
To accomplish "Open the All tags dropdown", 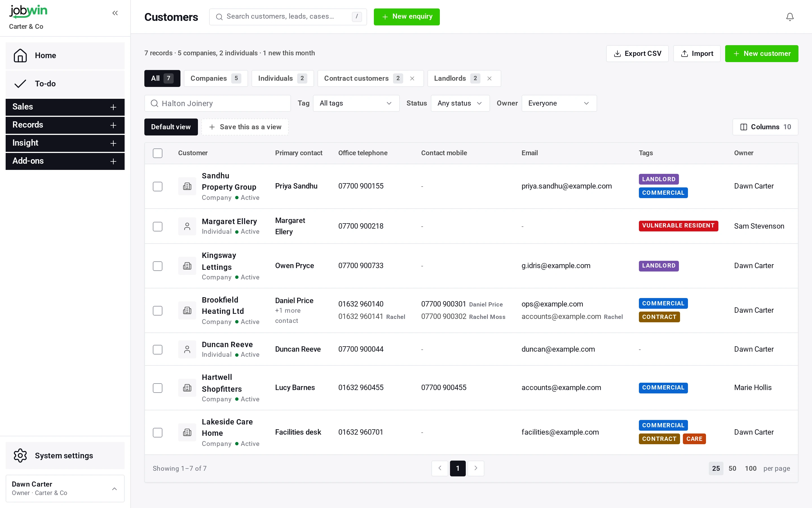I will coord(356,103).
